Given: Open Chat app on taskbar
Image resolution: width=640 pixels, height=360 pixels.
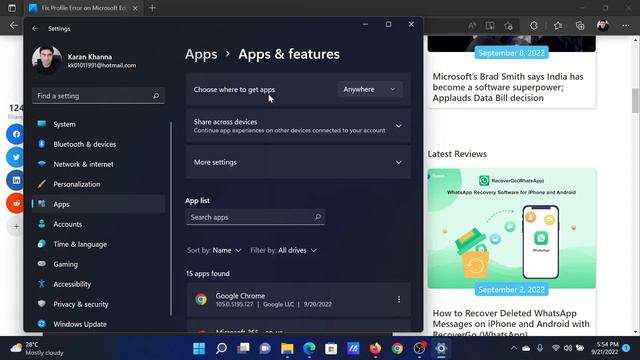Looking at the screenshot, I should click(x=265, y=348).
